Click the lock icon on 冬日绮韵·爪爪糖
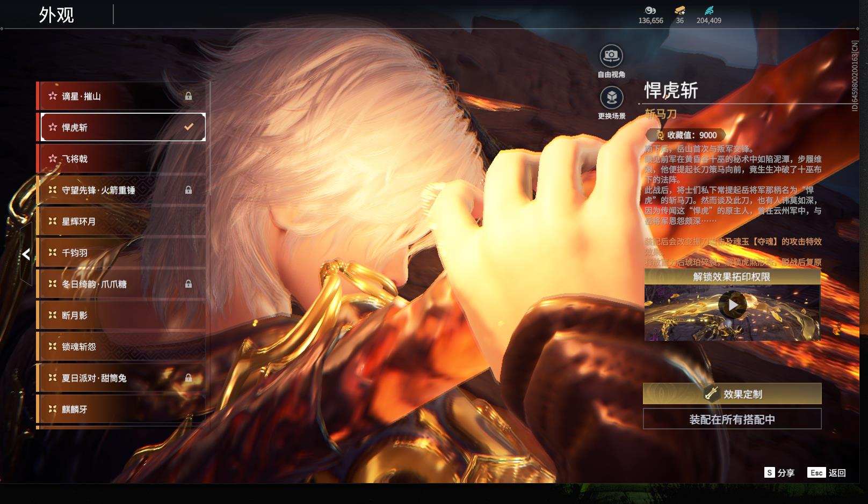 189,284
